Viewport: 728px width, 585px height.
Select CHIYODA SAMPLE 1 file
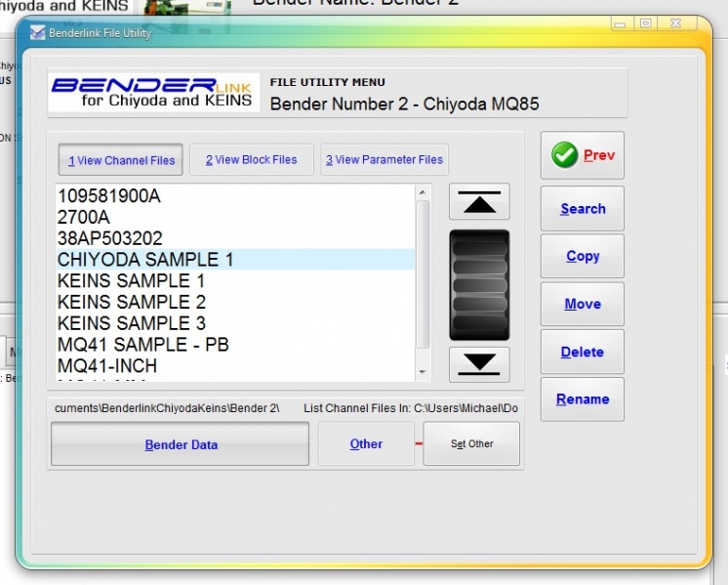pos(235,259)
